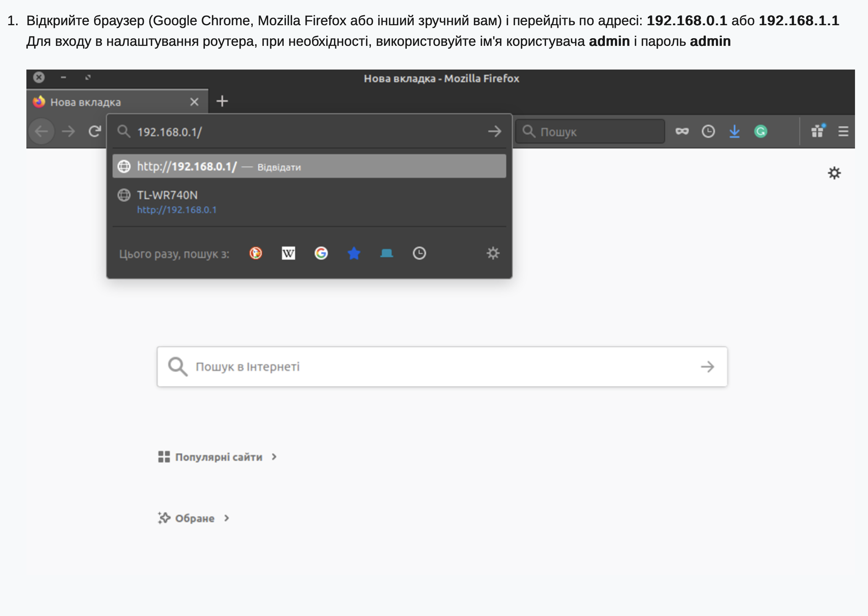This screenshot has width=868, height=616.
Task: Open the What's New gift icon
Action: (818, 131)
